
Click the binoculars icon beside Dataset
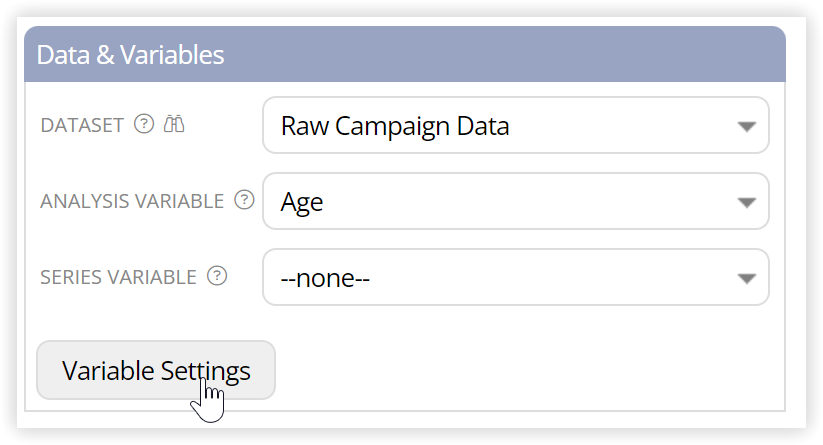pyautogui.click(x=174, y=124)
